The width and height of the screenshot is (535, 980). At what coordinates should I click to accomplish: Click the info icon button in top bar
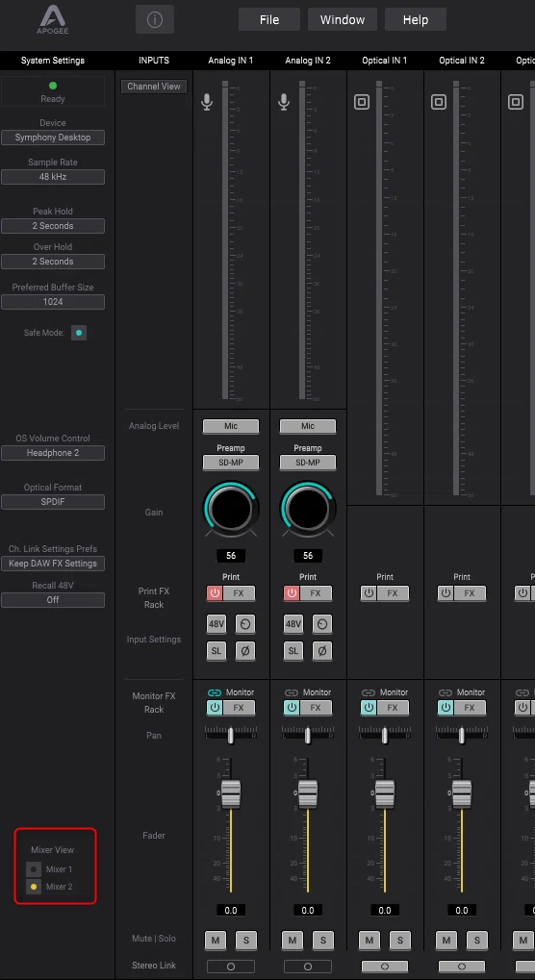point(155,19)
